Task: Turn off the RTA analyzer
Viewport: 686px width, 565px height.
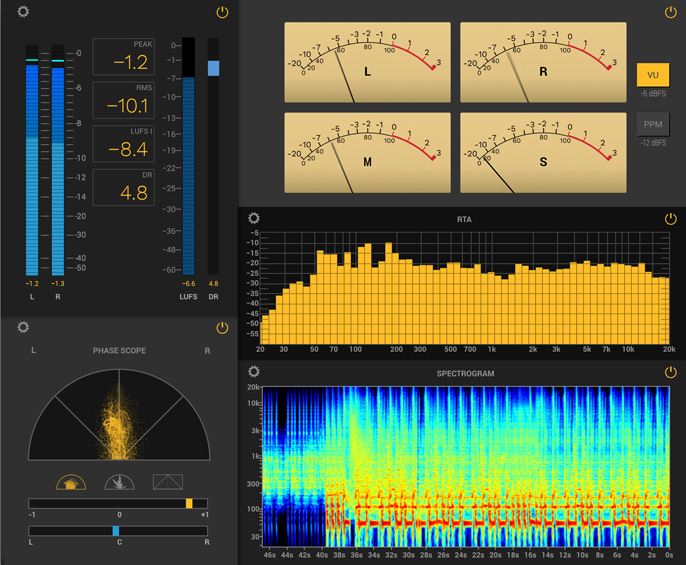Action: coord(670,219)
